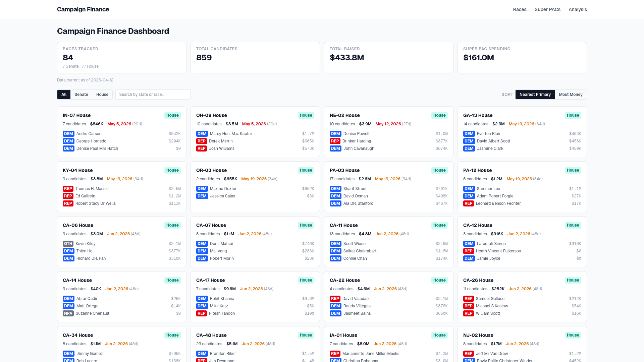Click candidate Everton Blair in GA-13
644x362 pixels.
[x=488, y=134]
